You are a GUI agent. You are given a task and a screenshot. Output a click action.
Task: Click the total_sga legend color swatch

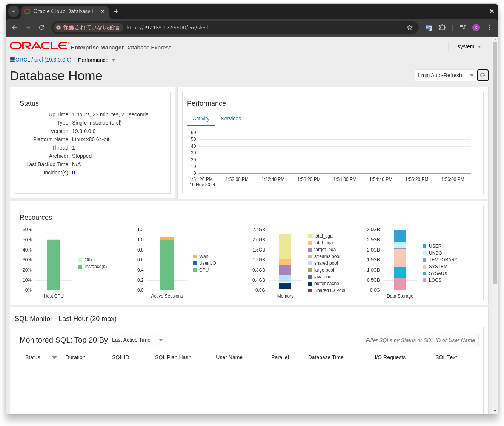coord(310,236)
